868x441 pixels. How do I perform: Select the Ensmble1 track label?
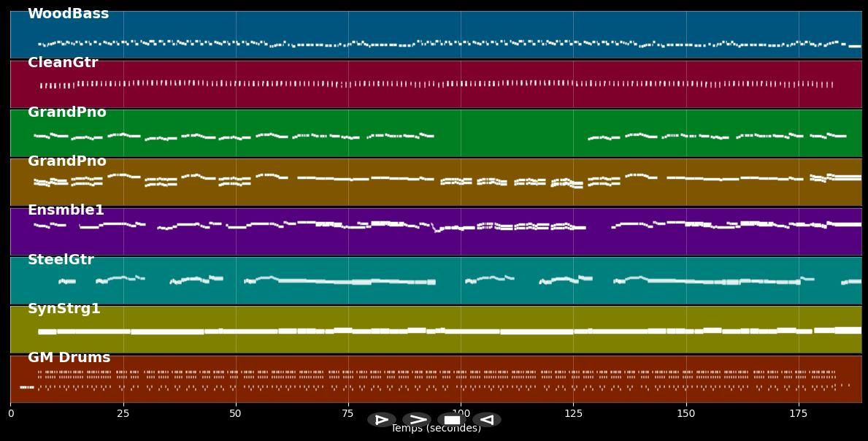point(66,210)
